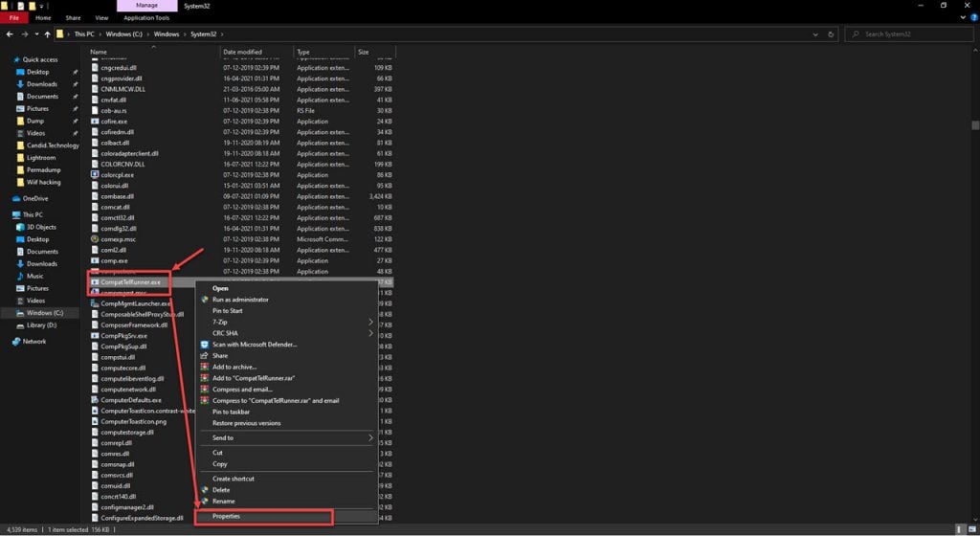Expand address bar history dropdown
This screenshot has height=536, width=980.
815,34
